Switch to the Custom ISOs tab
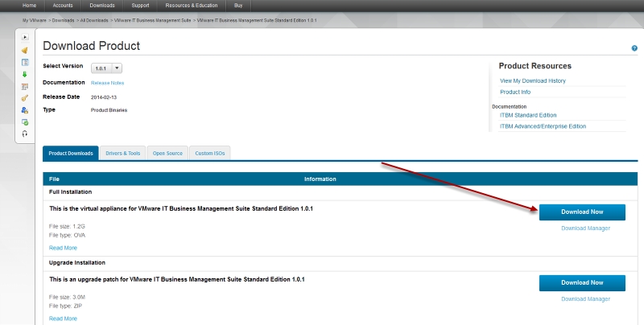The width and height of the screenshot is (644, 325). (x=210, y=153)
